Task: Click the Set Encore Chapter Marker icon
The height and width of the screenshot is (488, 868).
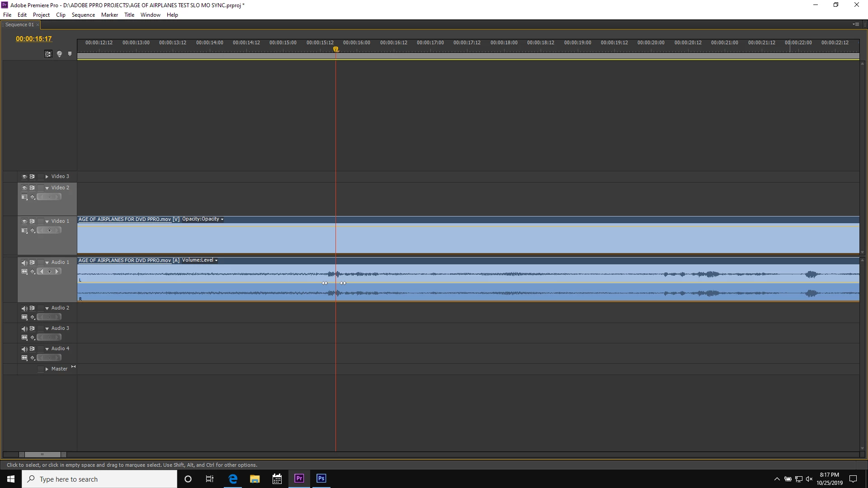Action: (59, 54)
